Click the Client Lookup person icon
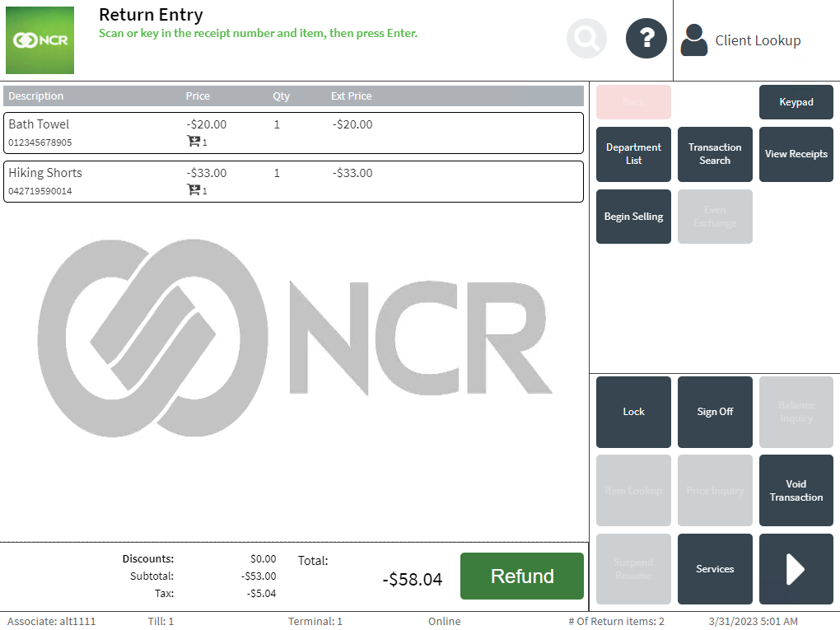 pos(693,40)
